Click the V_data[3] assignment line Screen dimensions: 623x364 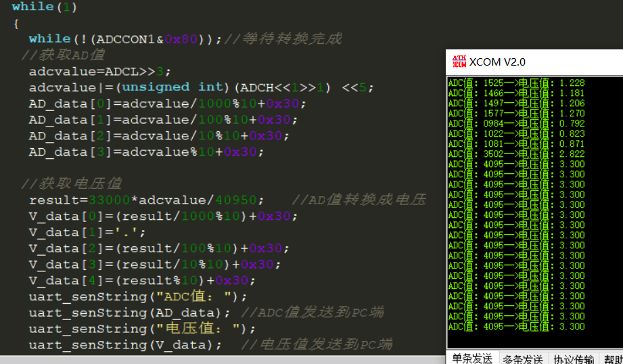click(154, 265)
